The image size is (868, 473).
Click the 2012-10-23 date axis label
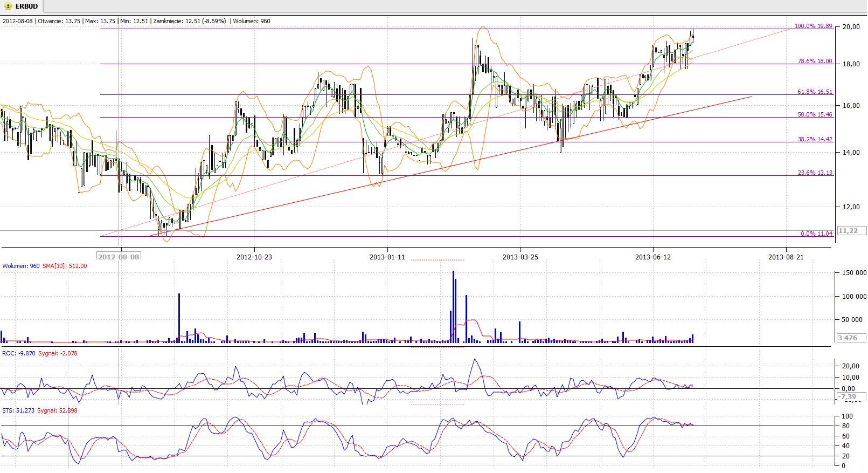[x=254, y=257]
